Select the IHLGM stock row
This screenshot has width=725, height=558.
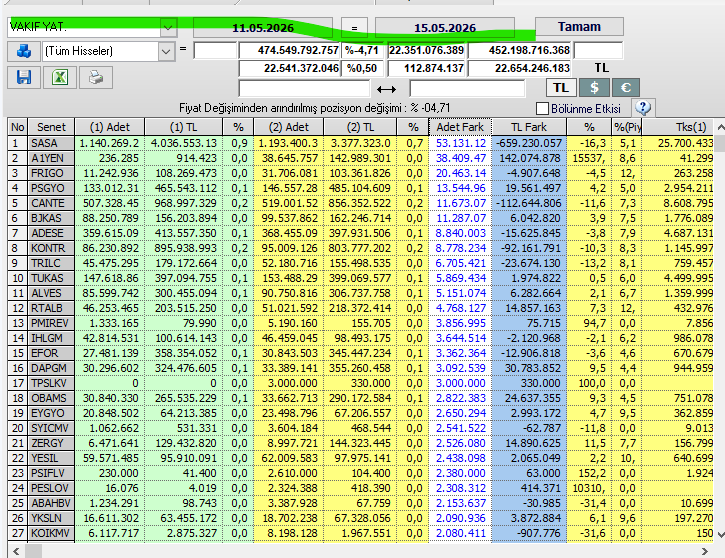click(361, 338)
